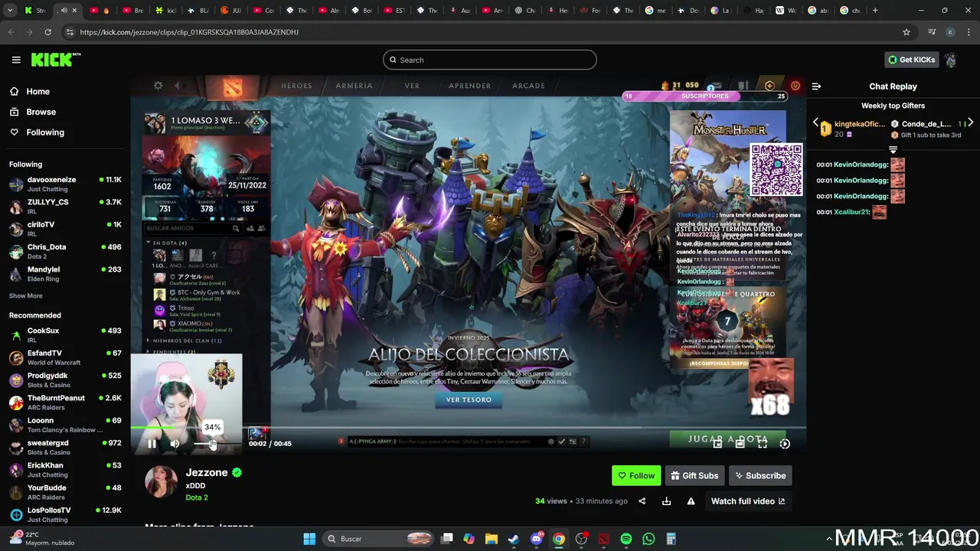The width and height of the screenshot is (980, 551).
Task: Click the Looonn channel avatar
Action: pos(16,425)
